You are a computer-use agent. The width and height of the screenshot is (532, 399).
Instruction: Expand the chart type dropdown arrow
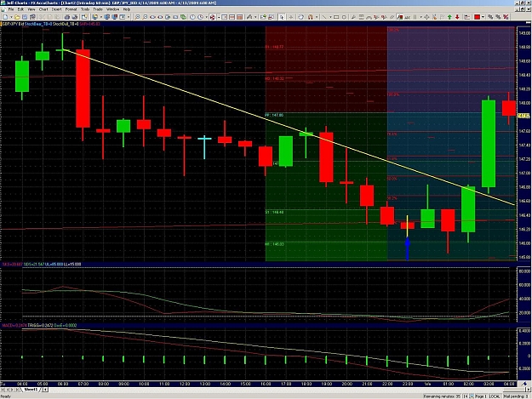pyautogui.click(x=255, y=17)
